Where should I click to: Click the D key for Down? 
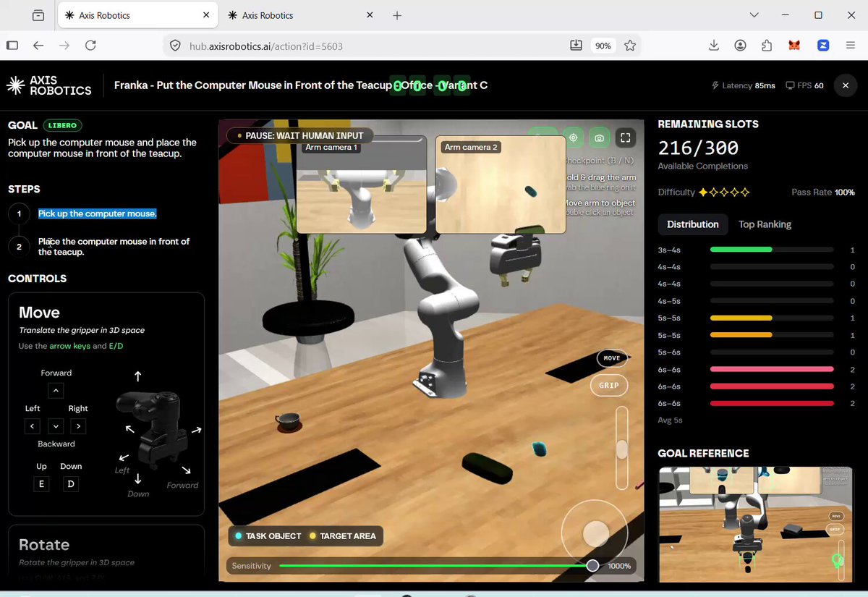pos(71,483)
